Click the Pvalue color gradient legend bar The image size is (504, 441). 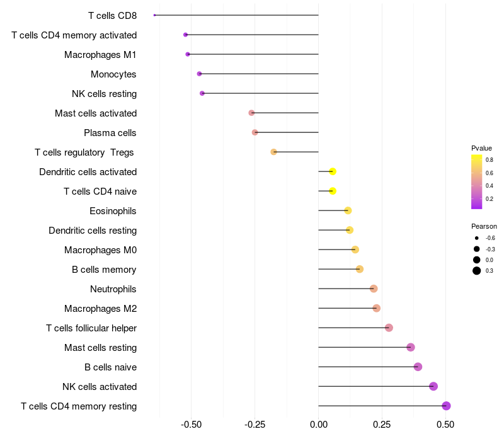(x=477, y=181)
